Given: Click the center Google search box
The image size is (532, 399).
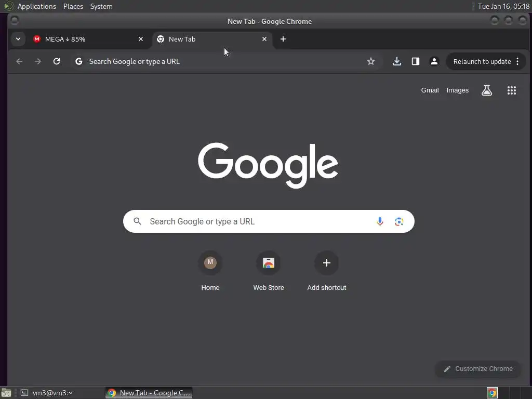Looking at the screenshot, I should tap(269, 221).
